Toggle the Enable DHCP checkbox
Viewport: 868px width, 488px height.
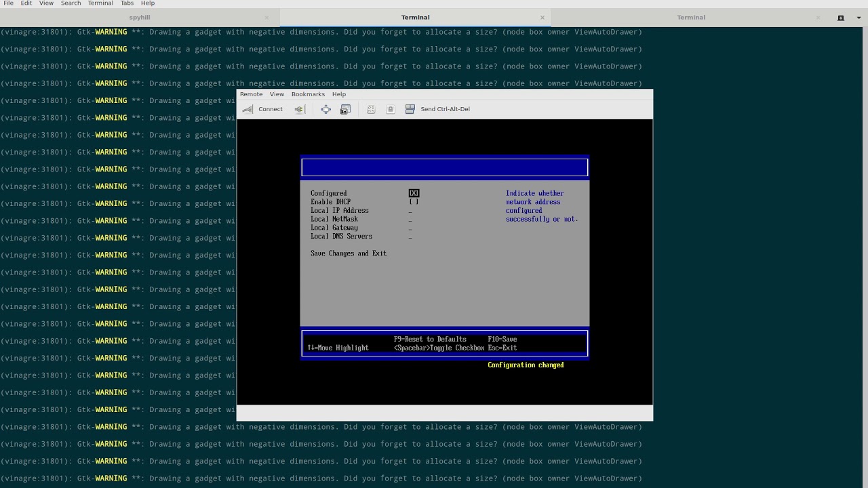(x=414, y=202)
